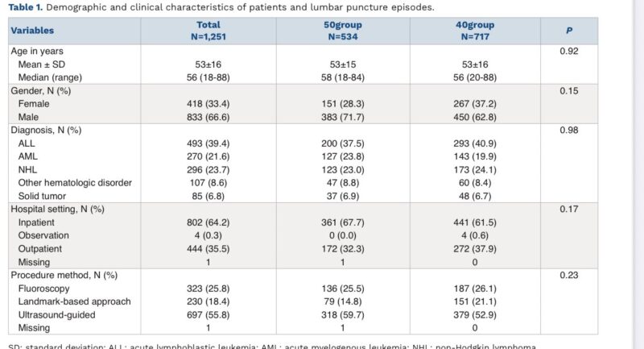The image size is (644, 349).
Task: Click the Other hematologic disorder row label
Action: (x=75, y=182)
